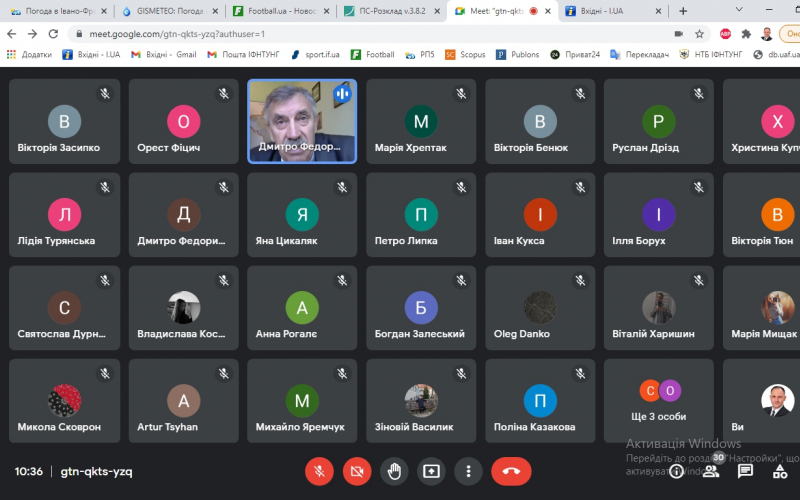Click the Святослав Дурн avatar letter С
Viewport: 800px width, 500px height.
pos(64,308)
